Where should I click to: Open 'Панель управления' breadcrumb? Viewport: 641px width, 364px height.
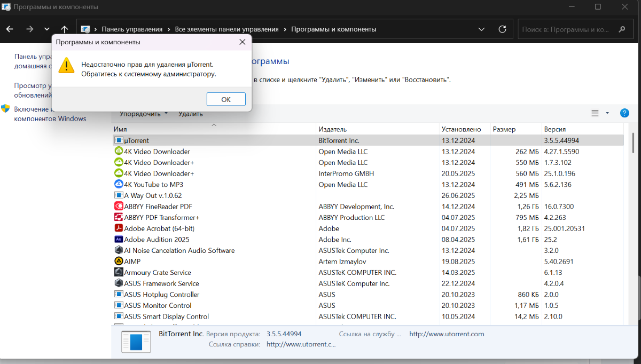pyautogui.click(x=132, y=29)
